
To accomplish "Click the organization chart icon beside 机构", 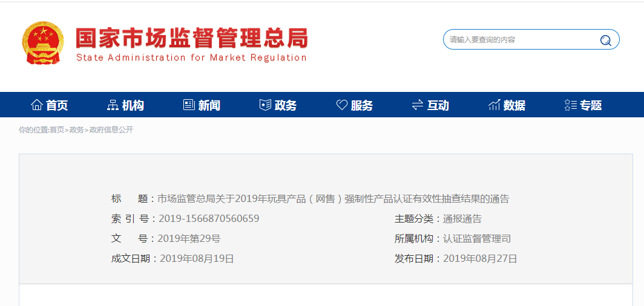I will click(x=113, y=105).
